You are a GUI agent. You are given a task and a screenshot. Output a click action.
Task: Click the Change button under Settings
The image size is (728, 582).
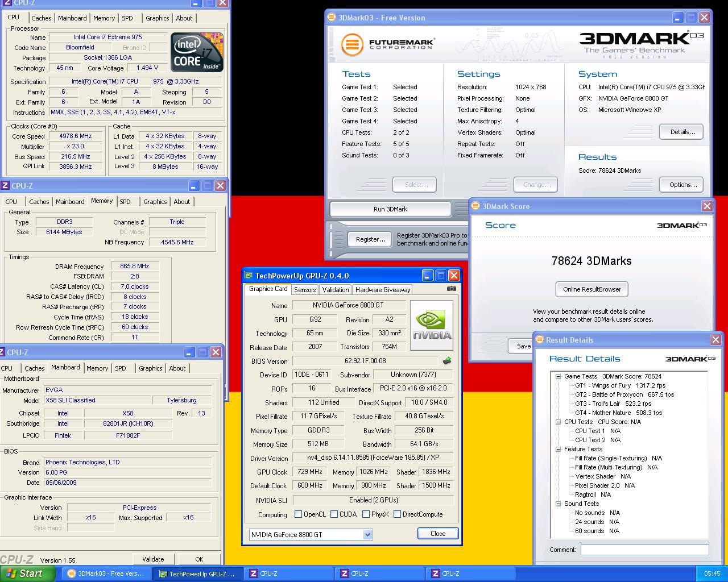point(536,185)
